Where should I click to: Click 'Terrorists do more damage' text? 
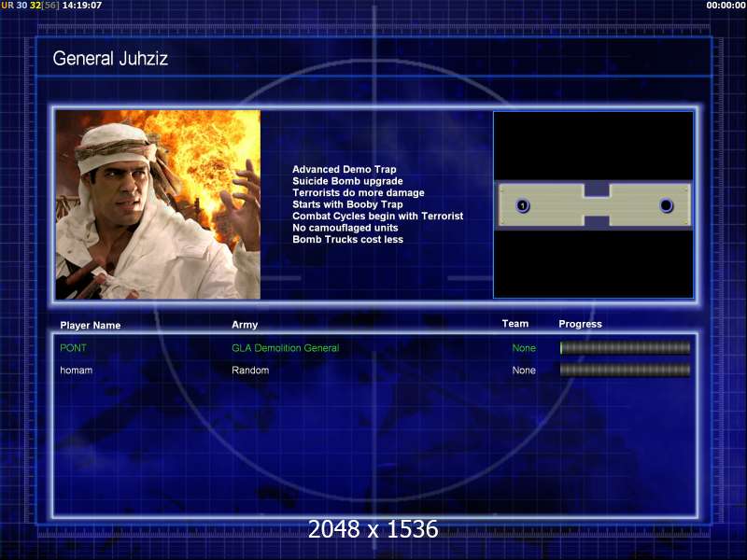click(x=359, y=192)
